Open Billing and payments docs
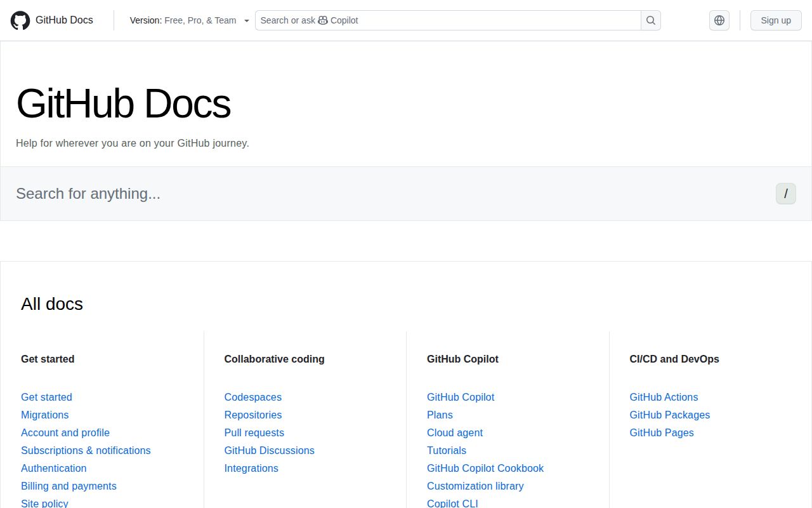 coord(69,486)
